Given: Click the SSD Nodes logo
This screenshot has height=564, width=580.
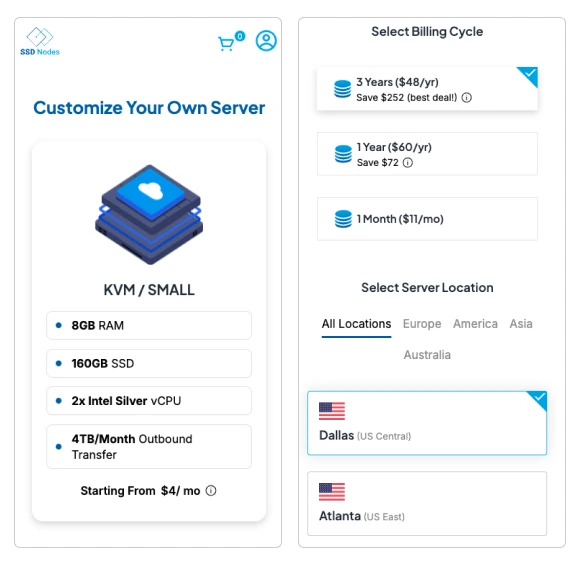Looking at the screenshot, I should 40,41.
